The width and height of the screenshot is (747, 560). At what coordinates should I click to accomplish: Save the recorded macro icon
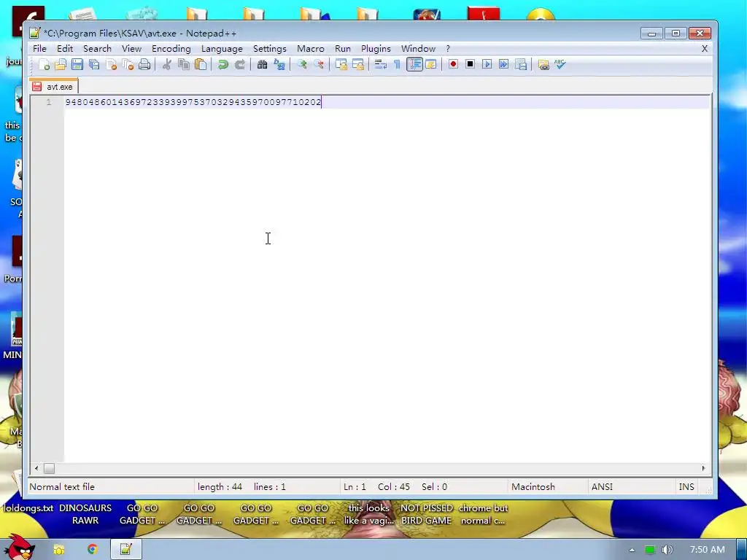tap(521, 64)
